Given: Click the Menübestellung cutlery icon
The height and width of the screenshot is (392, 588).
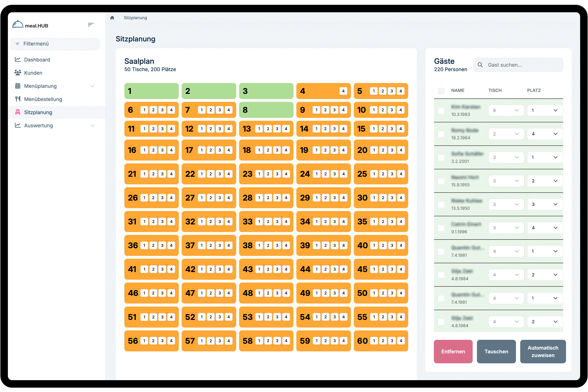Looking at the screenshot, I should tap(17, 99).
